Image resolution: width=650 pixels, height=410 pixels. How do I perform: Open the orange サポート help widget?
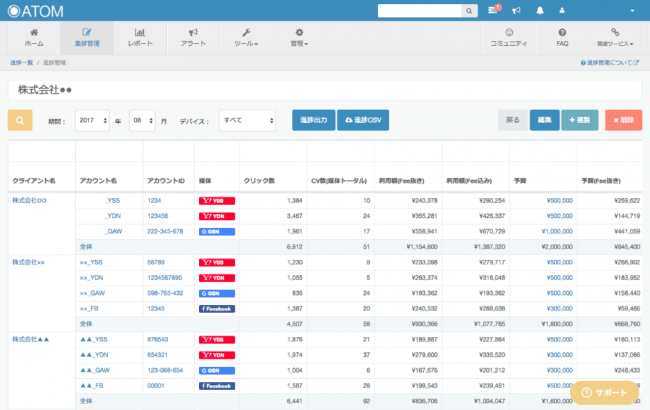click(x=606, y=391)
